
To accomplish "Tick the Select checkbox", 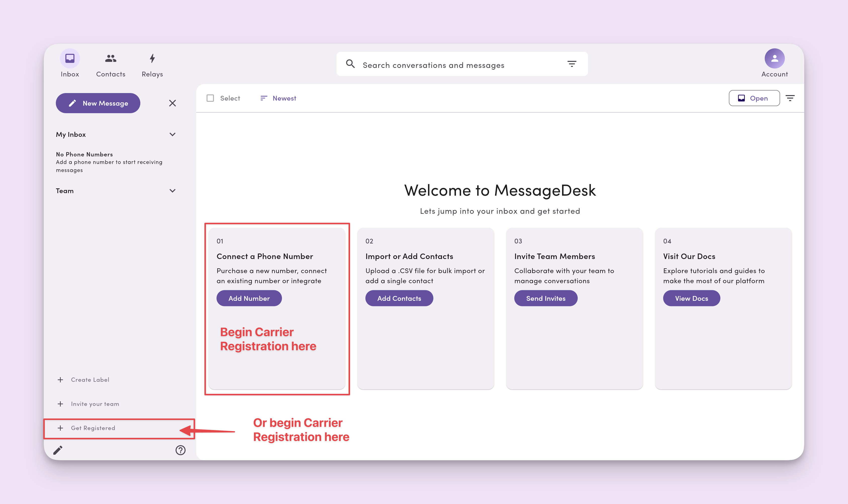I will pos(210,98).
